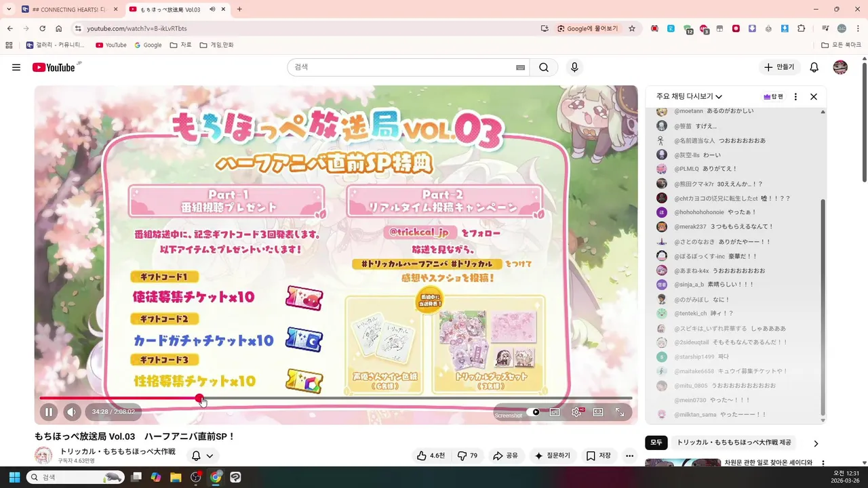
Task: Show next filter chips arrow
Action: (x=816, y=443)
